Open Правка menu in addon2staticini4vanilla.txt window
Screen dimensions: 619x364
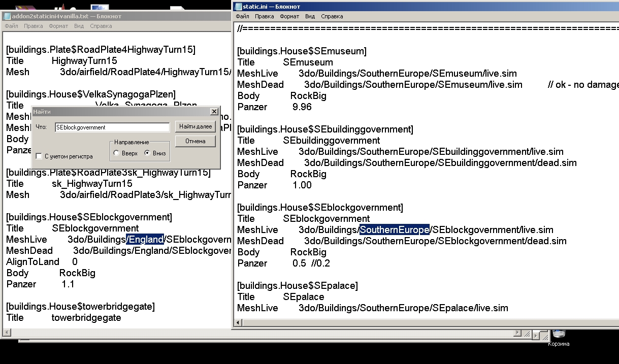coord(34,26)
